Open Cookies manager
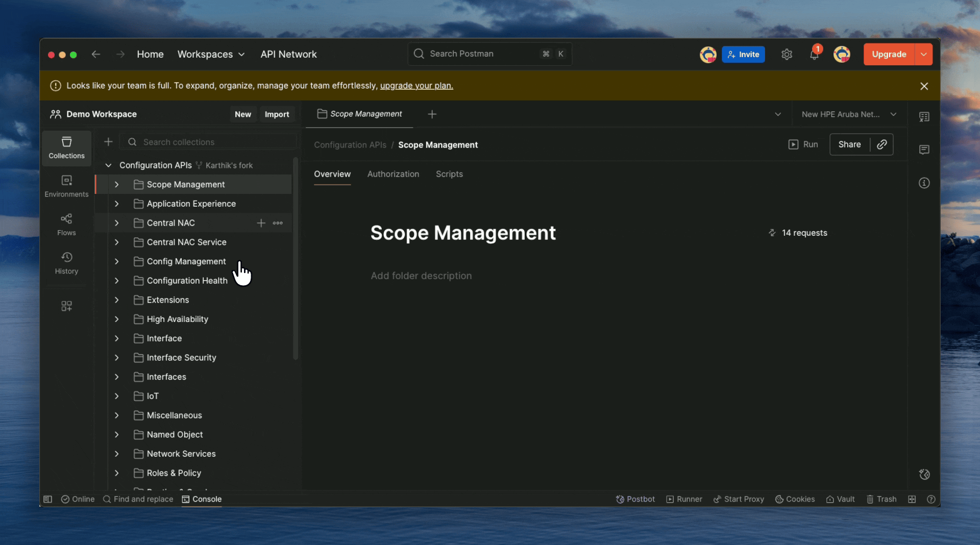980x545 pixels. point(795,499)
